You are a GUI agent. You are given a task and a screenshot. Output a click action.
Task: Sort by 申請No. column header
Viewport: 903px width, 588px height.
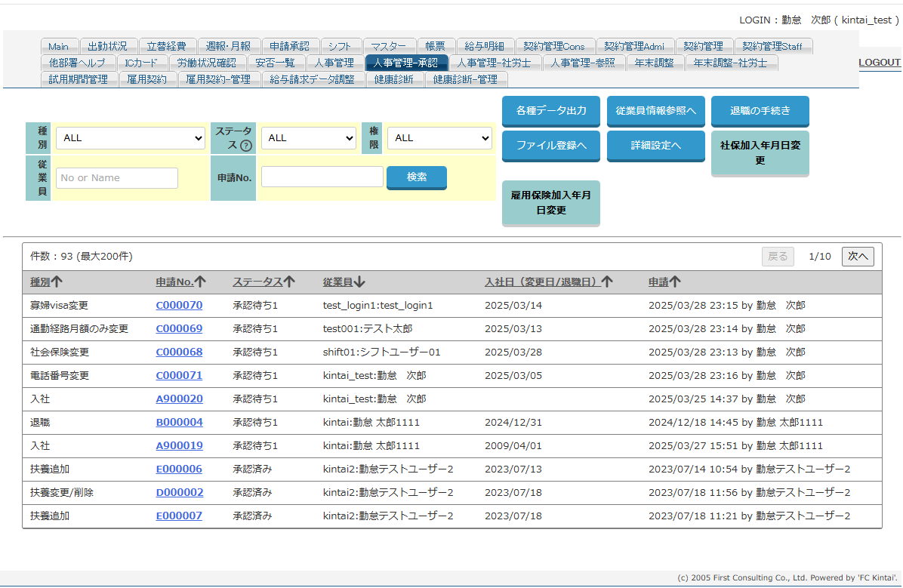click(180, 282)
